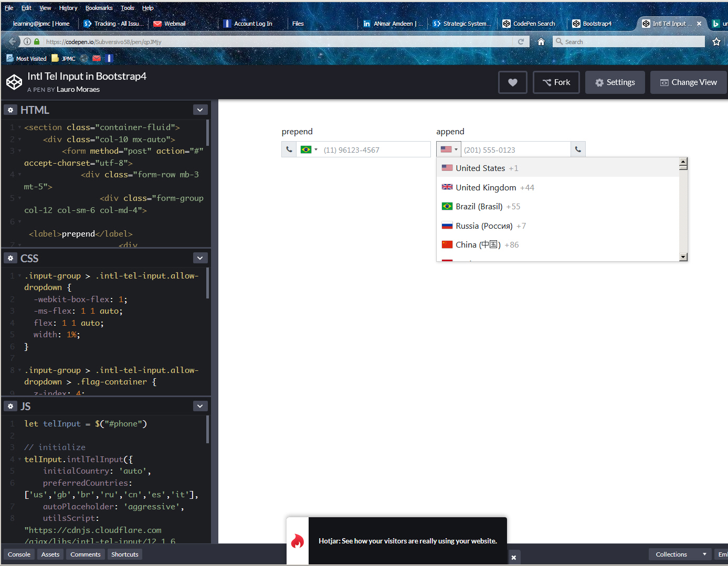Switch to the Bootstrap4 browser tab

597,24
